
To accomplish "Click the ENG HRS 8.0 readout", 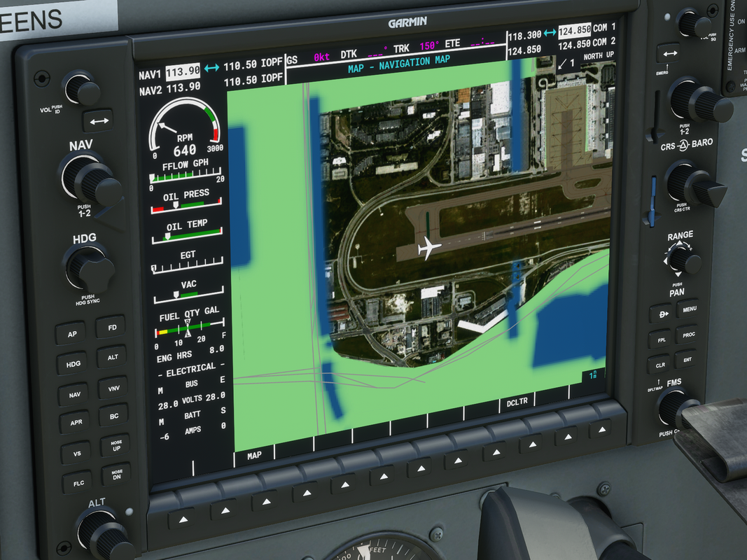I will point(192,353).
